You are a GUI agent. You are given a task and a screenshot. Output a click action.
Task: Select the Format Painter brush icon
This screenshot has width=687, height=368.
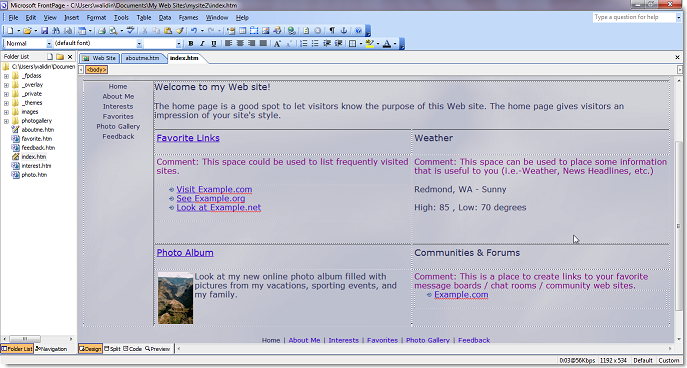coord(180,31)
